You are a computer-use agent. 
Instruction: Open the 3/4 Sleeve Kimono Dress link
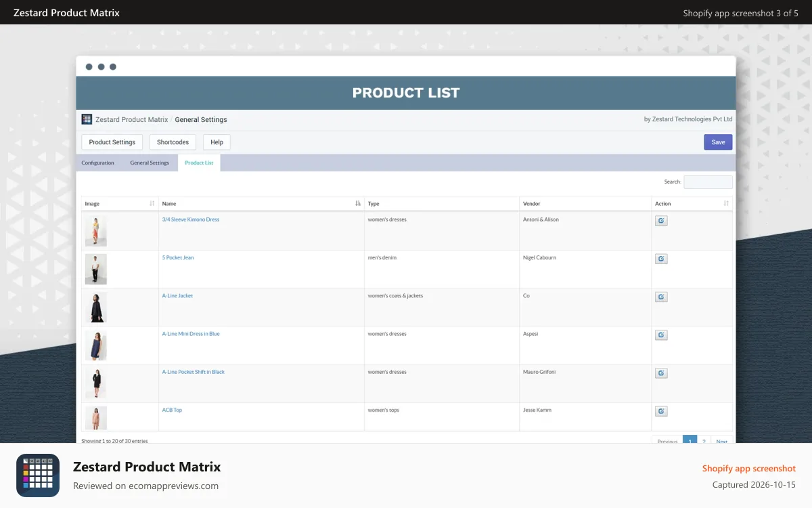191,219
